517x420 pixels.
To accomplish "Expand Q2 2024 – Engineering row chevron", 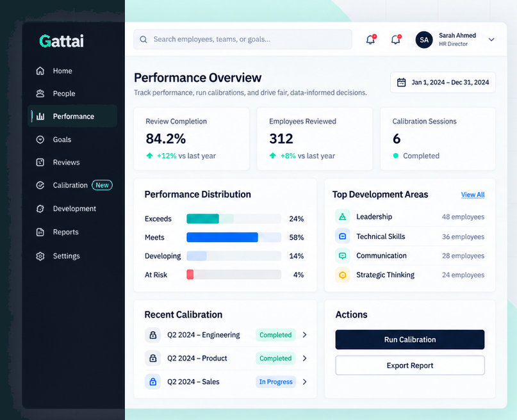I will click(x=305, y=335).
